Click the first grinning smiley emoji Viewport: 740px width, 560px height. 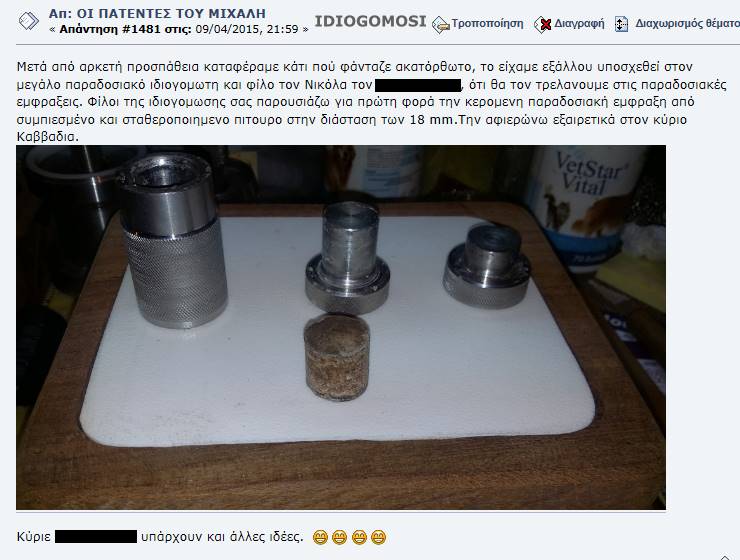coord(320,537)
